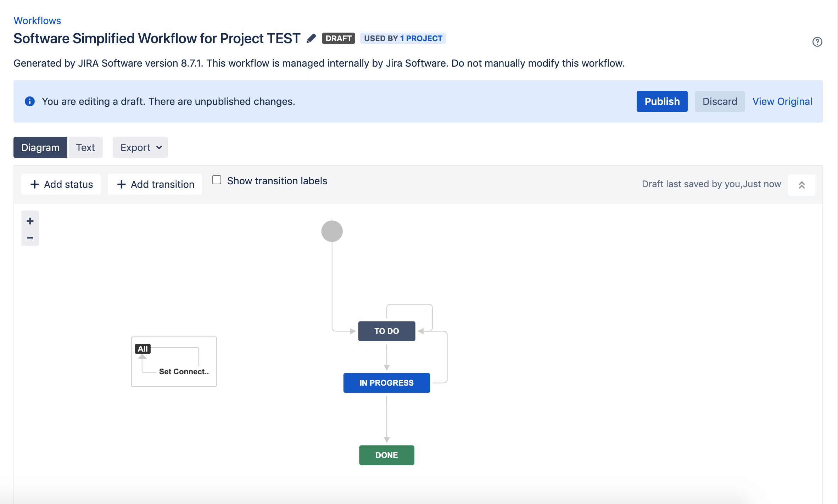The image size is (838, 504).
Task: Zoom out the diagram with minus icon
Action: (x=30, y=237)
